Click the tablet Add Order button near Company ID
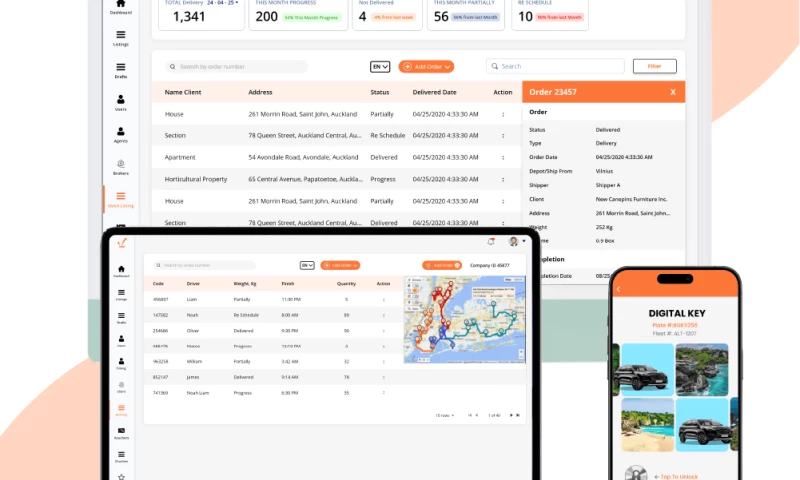The width and height of the screenshot is (800, 480). pos(442,265)
